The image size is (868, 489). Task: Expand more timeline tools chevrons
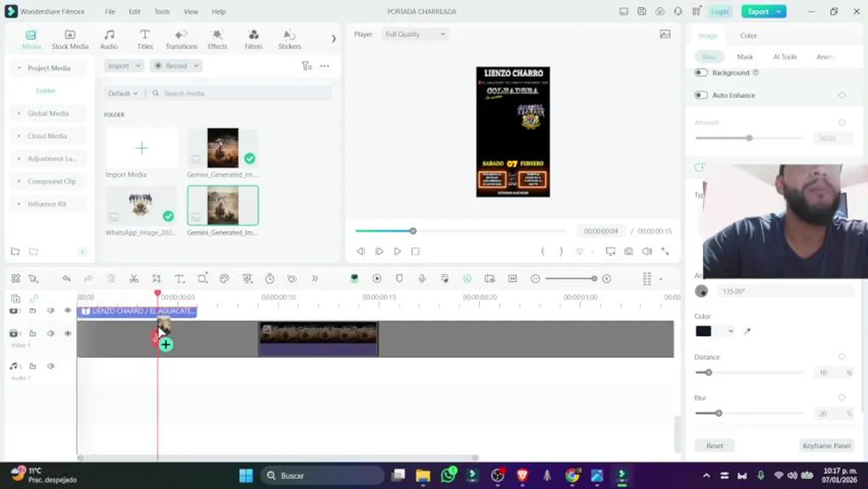314,278
